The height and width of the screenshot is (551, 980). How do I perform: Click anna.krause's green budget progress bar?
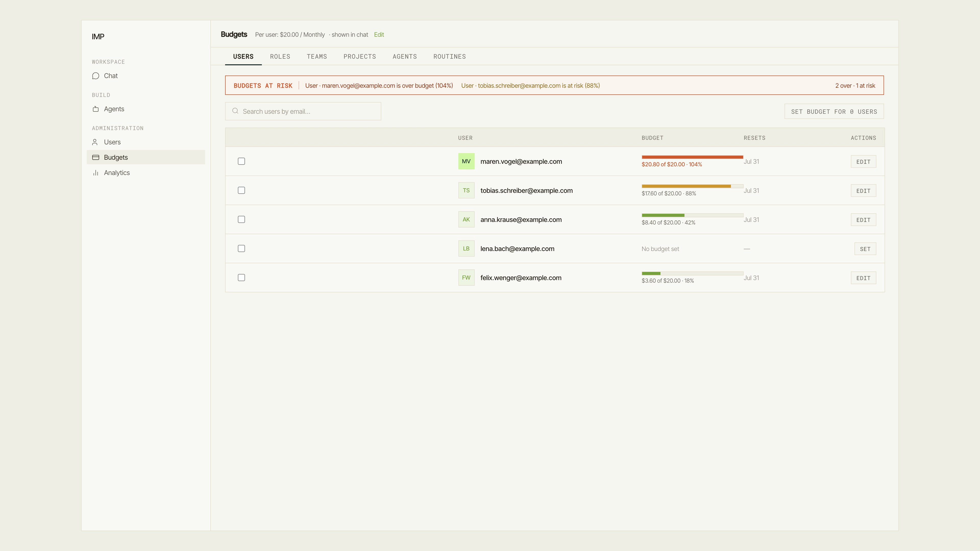(x=692, y=215)
